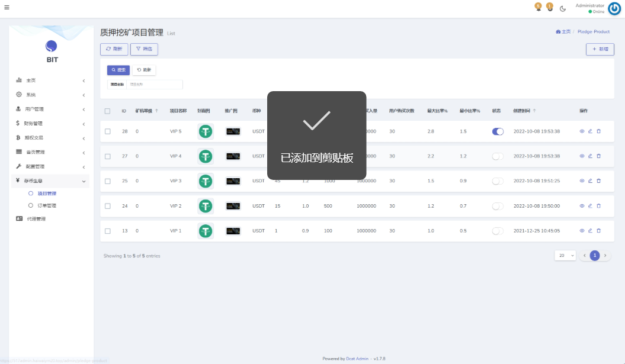Open the page size dropdown showing 20
This screenshot has width=625, height=364.
(x=565, y=256)
